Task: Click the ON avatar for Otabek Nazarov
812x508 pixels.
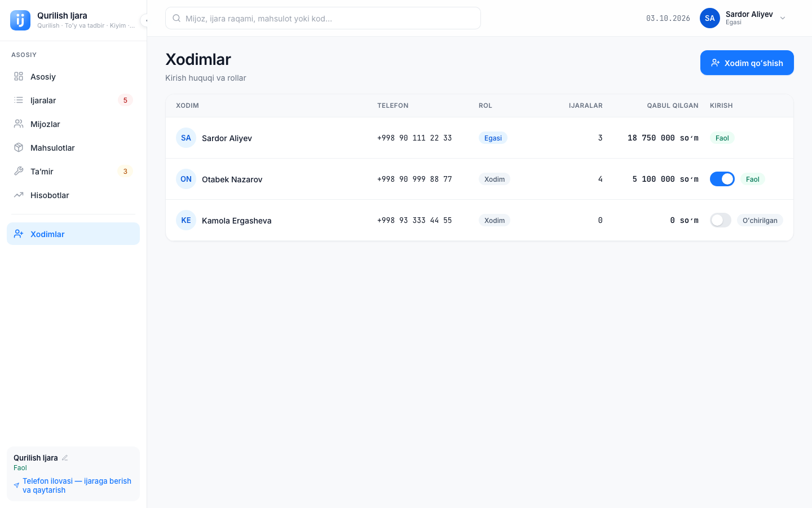Action: point(186,179)
